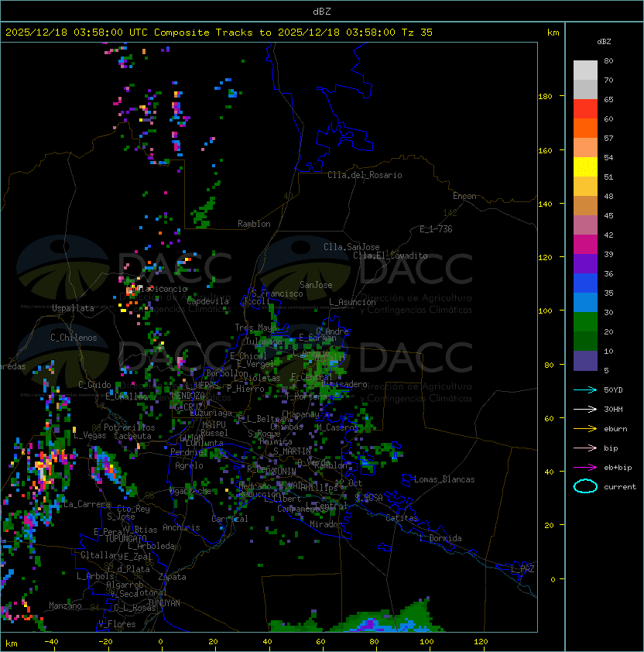This screenshot has height=652, width=644.
Task: Click the L_Dormida label
Action: (x=441, y=538)
